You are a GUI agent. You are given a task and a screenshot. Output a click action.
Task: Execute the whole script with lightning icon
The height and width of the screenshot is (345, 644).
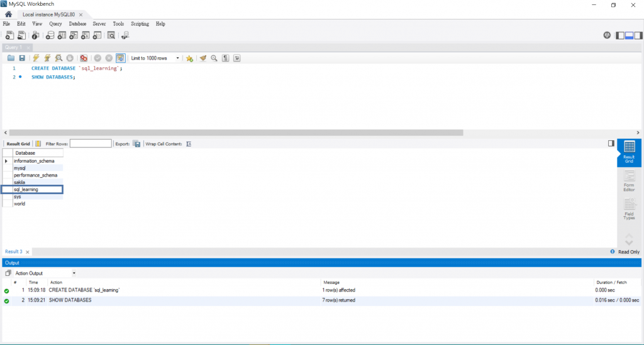(36, 58)
